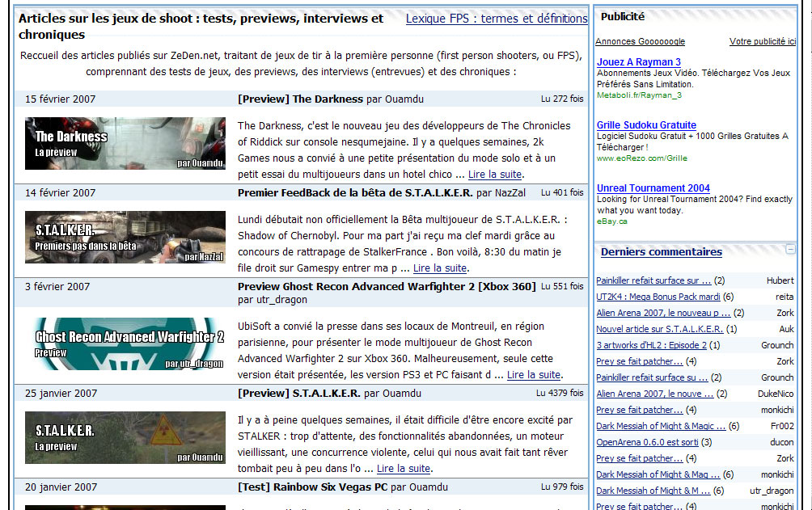Viewport: 812px width, 510px height.
Task: Read more of the S.T.A.L.K.E.R. preview
Action: pyautogui.click(x=404, y=469)
